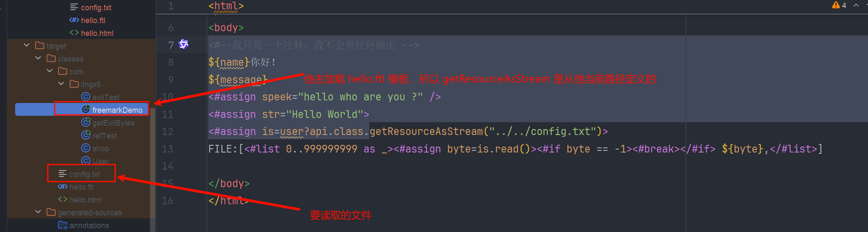Collapse the target folder chevron
Image resolution: width=868 pixels, height=232 pixels.
coord(26,45)
